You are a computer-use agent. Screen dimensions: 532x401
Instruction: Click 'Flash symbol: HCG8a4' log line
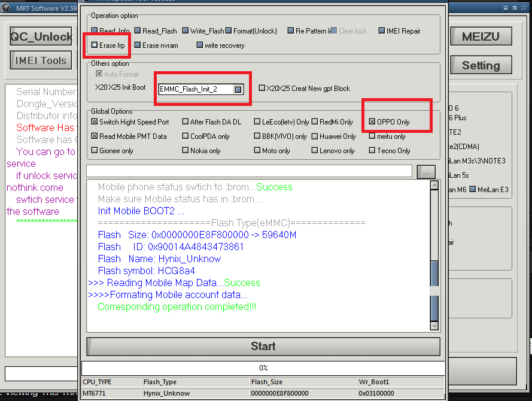point(146,271)
